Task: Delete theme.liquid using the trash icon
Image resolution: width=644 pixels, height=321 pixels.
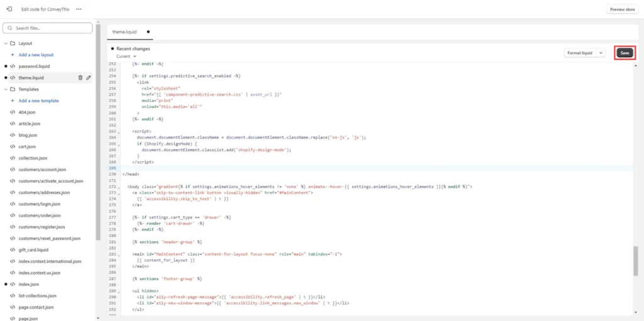Action: coord(80,77)
